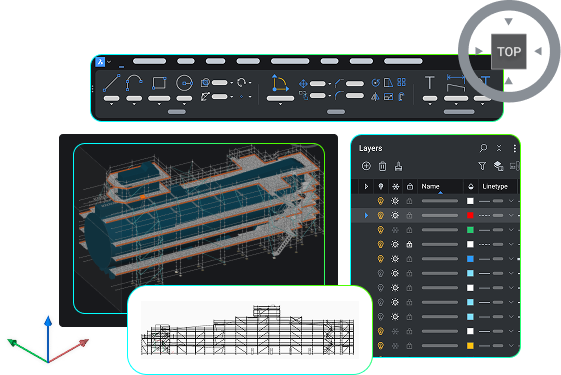
Task: Select the Circle drawing tool
Action: point(184,83)
